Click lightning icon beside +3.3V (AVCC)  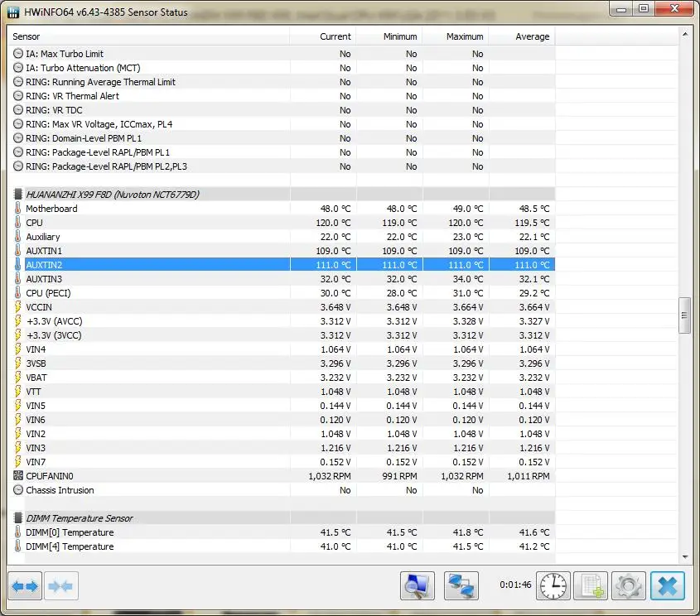(x=18, y=321)
